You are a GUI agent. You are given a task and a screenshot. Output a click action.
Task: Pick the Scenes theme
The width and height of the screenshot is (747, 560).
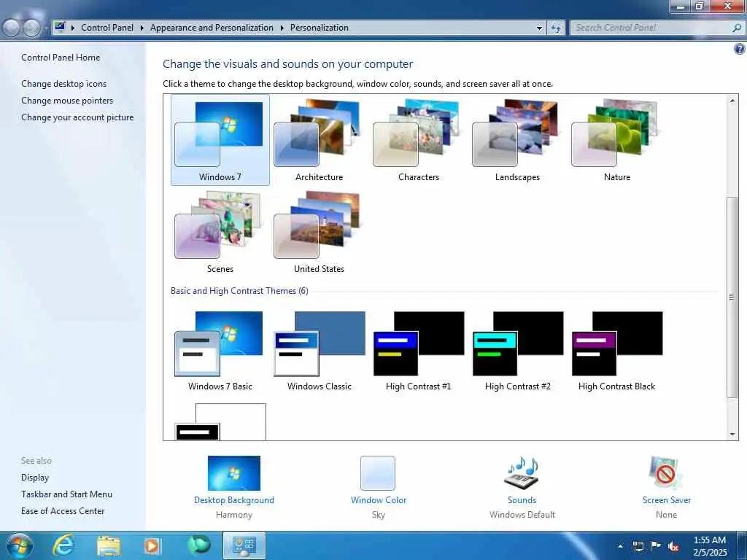pyautogui.click(x=220, y=232)
